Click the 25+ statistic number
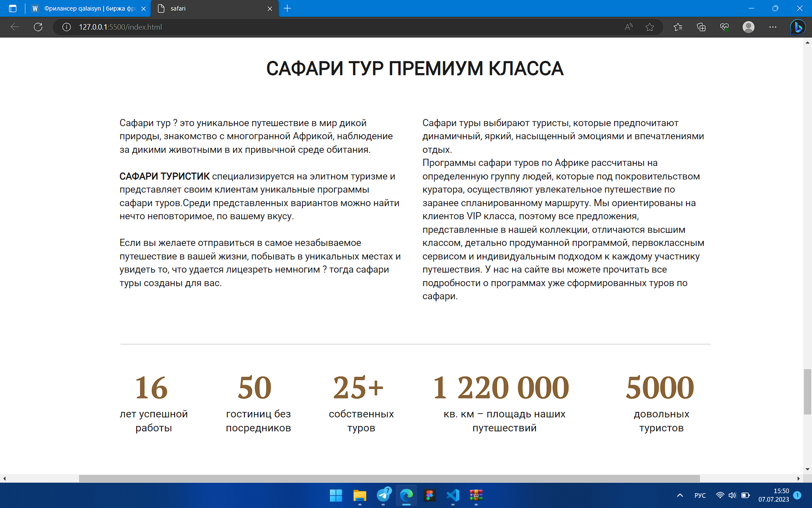Image resolution: width=812 pixels, height=508 pixels. 358,388
